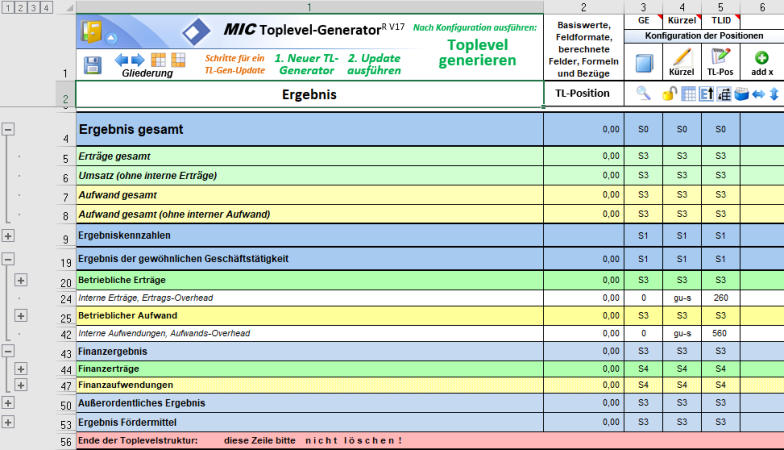This screenshot has height=450, width=784.
Task: Expand the Ergebniskennzahlen row group
Action: [8, 236]
